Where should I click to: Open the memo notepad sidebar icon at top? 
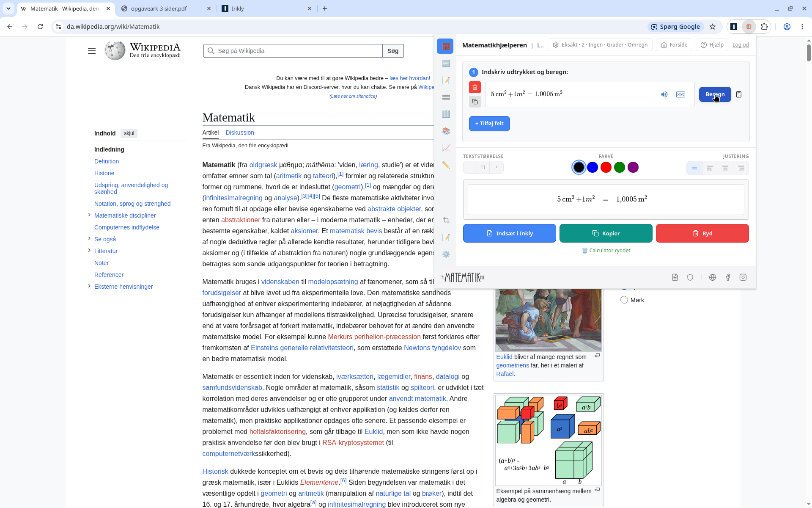click(446, 80)
